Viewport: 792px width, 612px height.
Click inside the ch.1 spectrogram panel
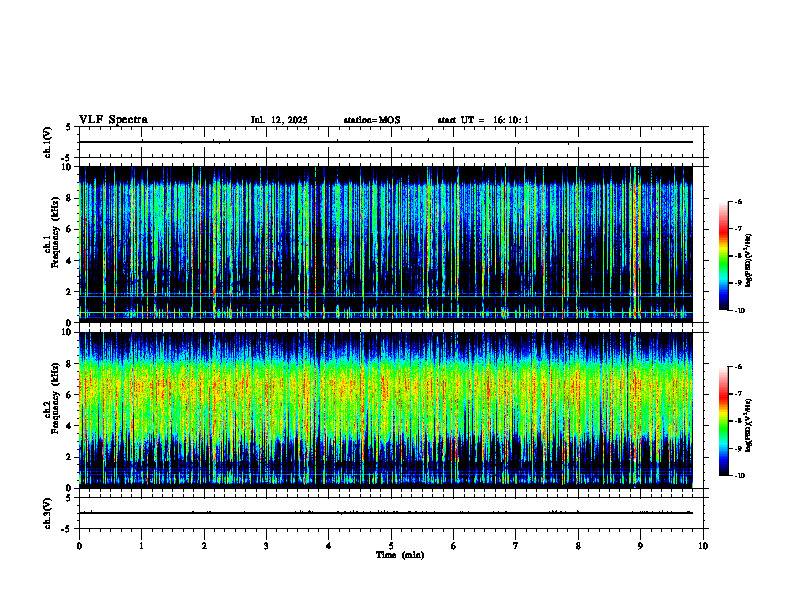385,244
